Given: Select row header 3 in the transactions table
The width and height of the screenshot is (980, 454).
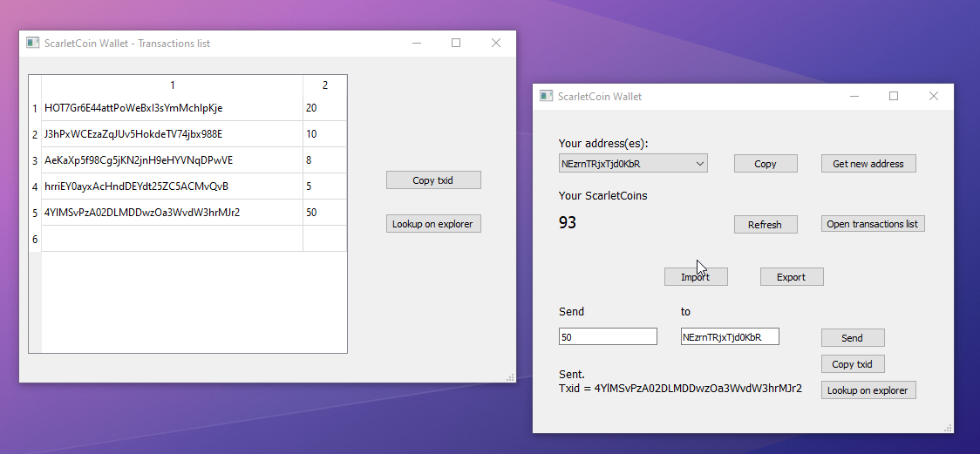Looking at the screenshot, I should [x=35, y=160].
